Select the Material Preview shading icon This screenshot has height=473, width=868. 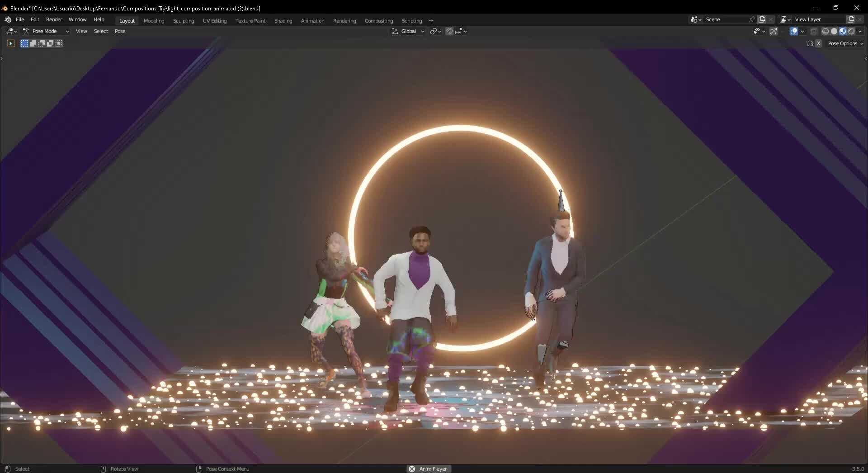tap(842, 31)
